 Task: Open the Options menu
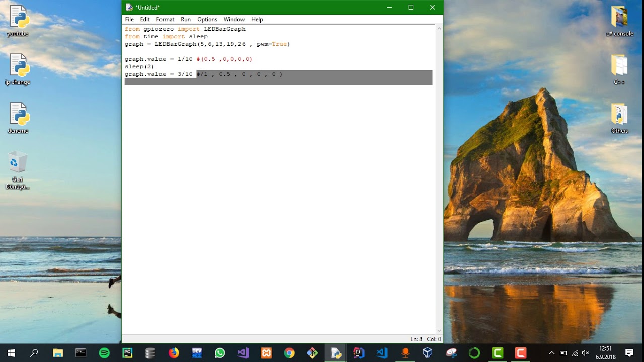(207, 19)
